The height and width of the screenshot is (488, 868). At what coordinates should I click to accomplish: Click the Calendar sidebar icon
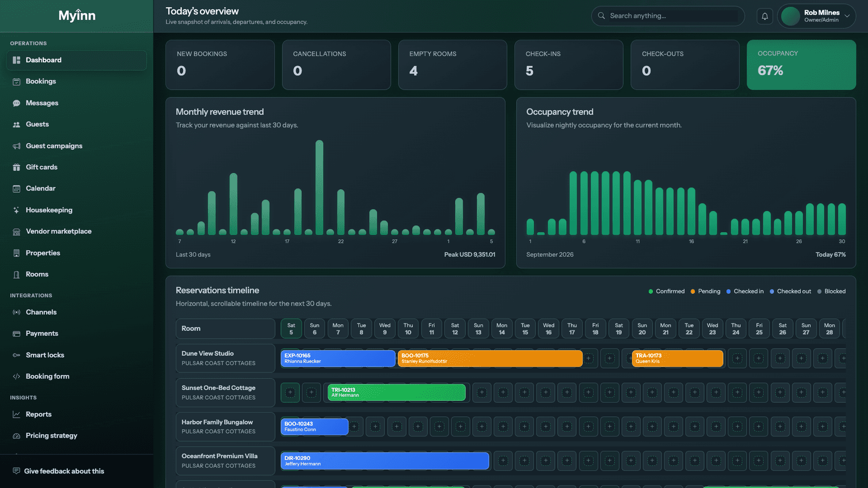point(16,189)
